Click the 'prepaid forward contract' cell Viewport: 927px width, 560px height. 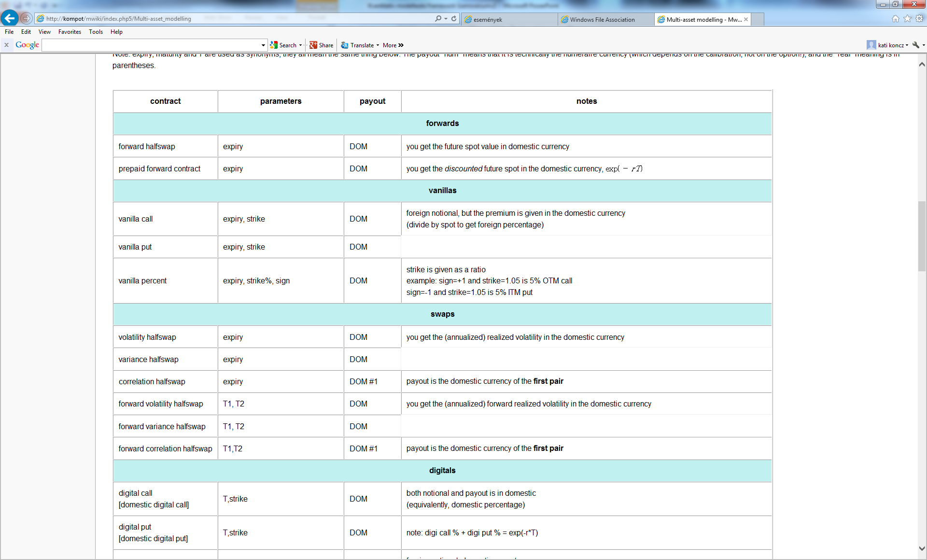tap(166, 168)
